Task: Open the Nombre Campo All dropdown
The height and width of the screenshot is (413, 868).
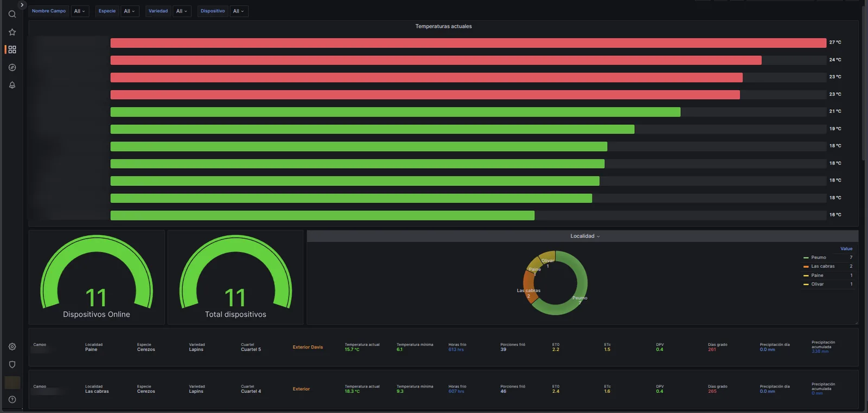Action: tap(80, 11)
